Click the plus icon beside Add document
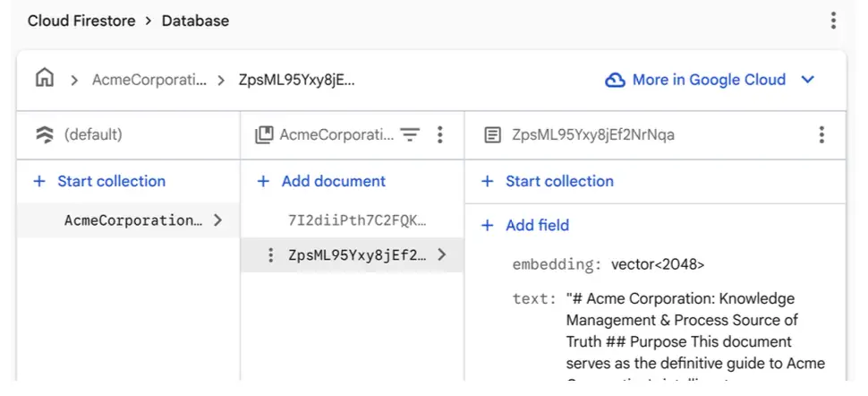 (263, 181)
